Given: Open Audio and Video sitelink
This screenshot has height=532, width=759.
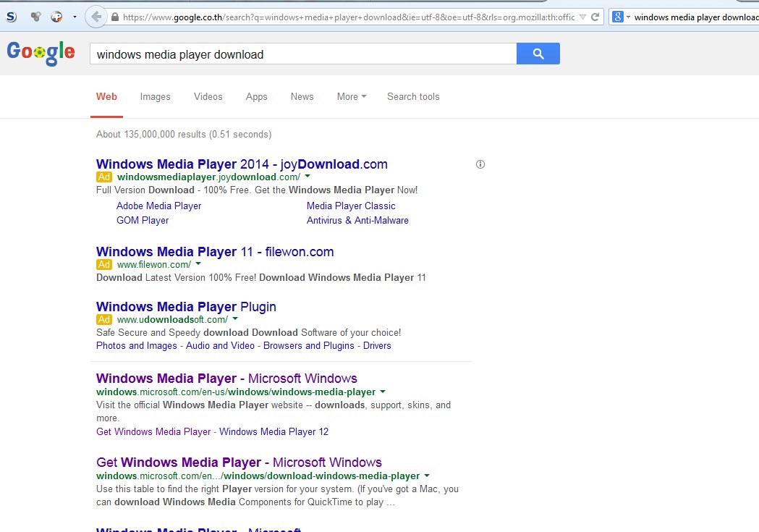Looking at the screenshot, I should (x=220, y=346).
